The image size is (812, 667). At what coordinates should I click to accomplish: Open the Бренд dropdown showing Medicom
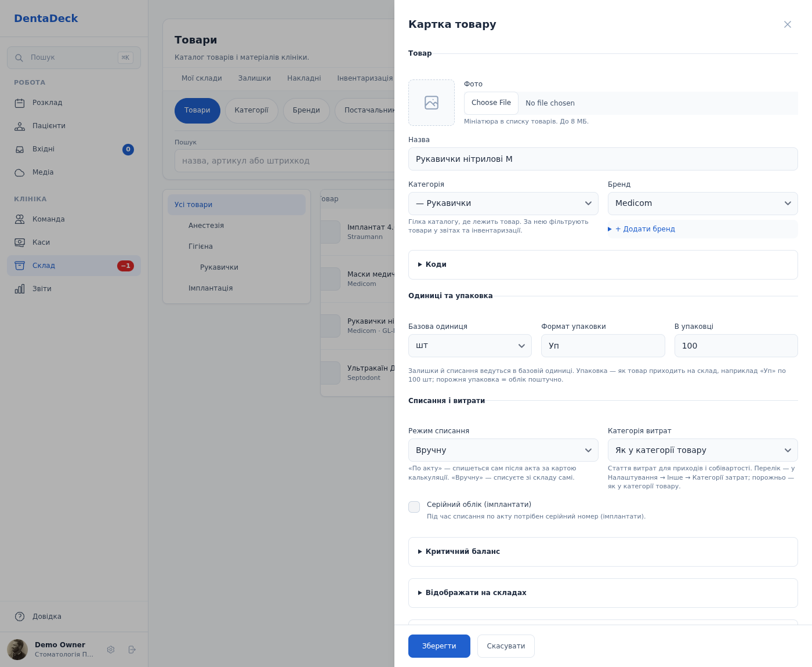(703, 204)
